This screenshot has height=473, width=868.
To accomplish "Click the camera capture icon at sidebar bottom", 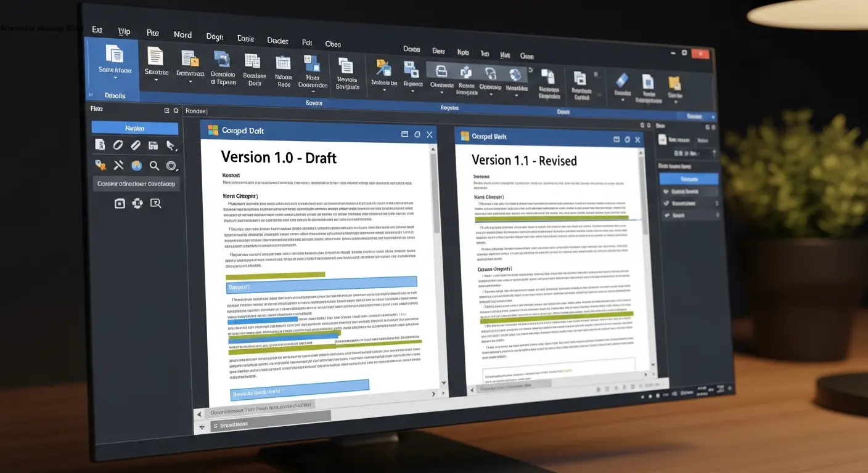I will coord(120,203).
